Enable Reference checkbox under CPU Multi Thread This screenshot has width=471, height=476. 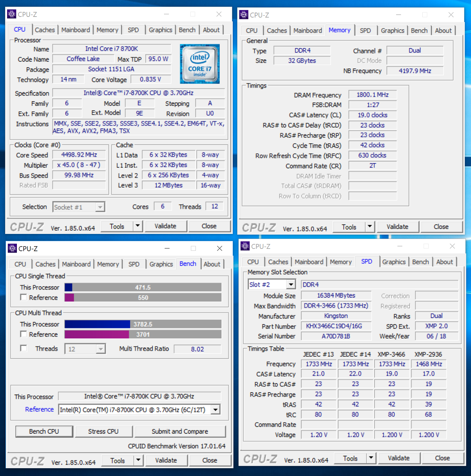click(x=24, y=334)
